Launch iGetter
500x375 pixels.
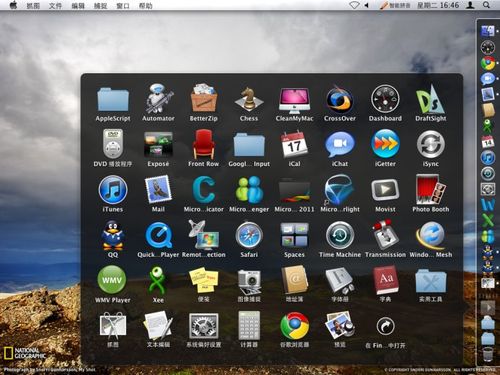(385, 144)
